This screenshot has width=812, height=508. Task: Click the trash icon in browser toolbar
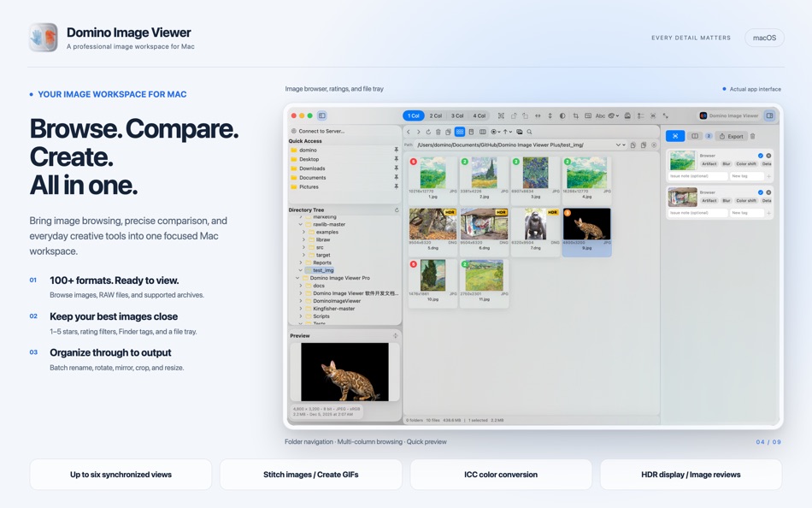click(438, 132)
